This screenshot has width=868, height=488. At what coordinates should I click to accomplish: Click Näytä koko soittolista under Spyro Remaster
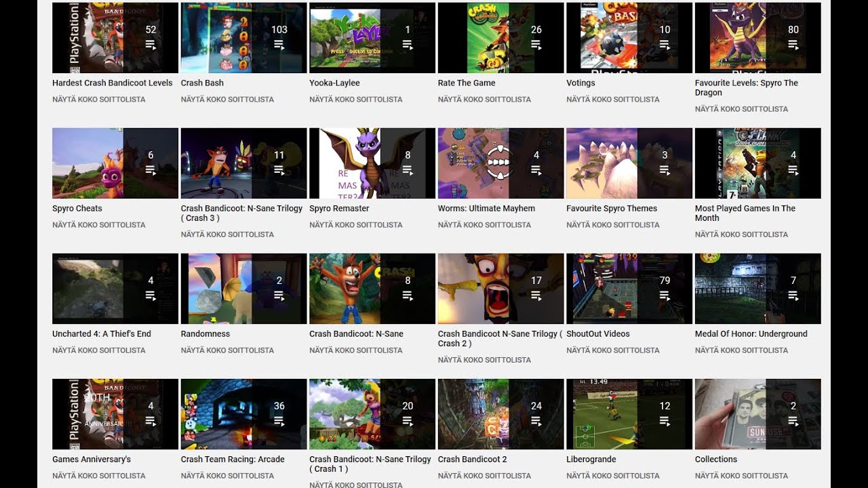click(x=356, y=224)
